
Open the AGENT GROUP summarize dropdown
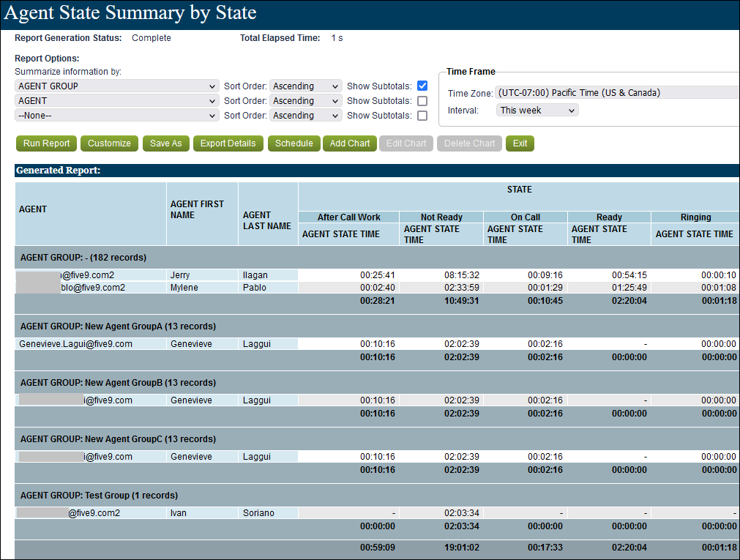click(117, 86)
